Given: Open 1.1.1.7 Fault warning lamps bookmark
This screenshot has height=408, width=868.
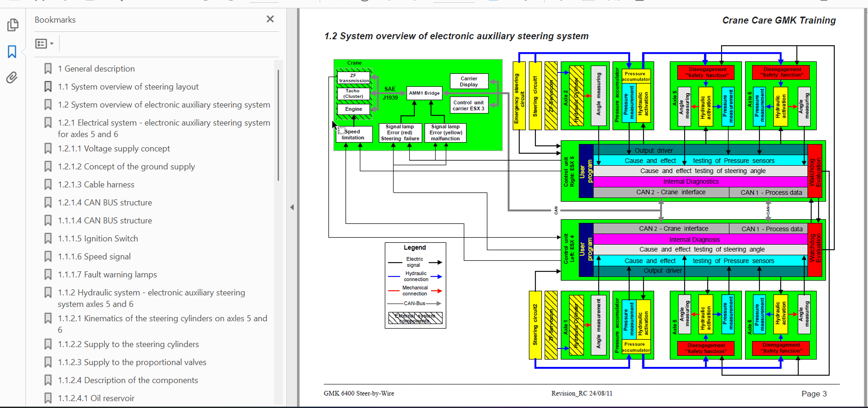Looking at the screenshot, I should [x=107, y=275].
